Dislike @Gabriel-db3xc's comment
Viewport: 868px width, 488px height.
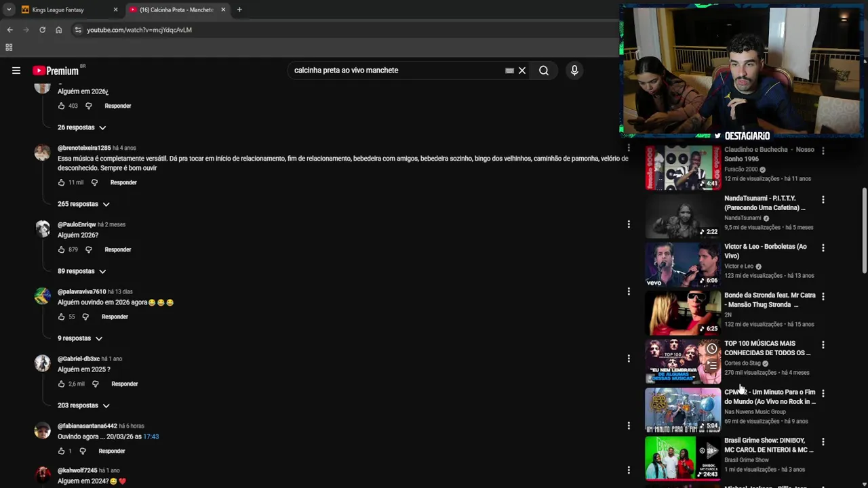pyautogui.click(x=95, y=384)
